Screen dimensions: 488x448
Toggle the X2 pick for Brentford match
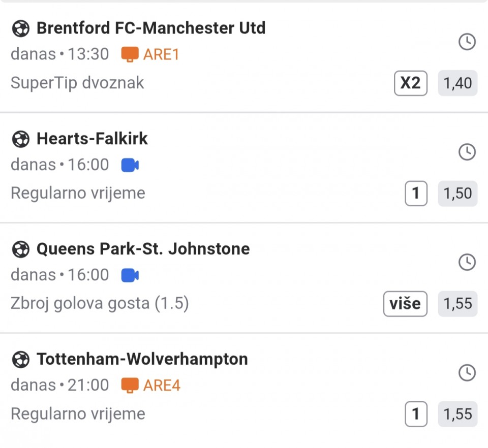(x=410, y=83)
